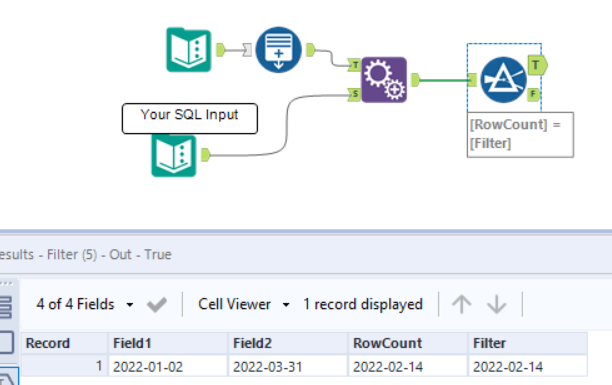612x385 pixels.
Task: Click the Field2 column header
Action: click(x=288, y=343)
